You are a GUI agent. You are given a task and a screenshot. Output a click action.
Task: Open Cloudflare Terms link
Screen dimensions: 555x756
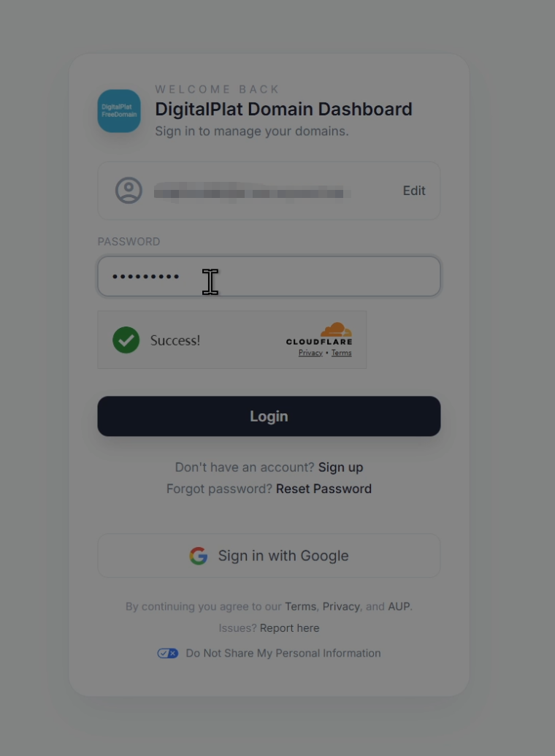[341, 353]
